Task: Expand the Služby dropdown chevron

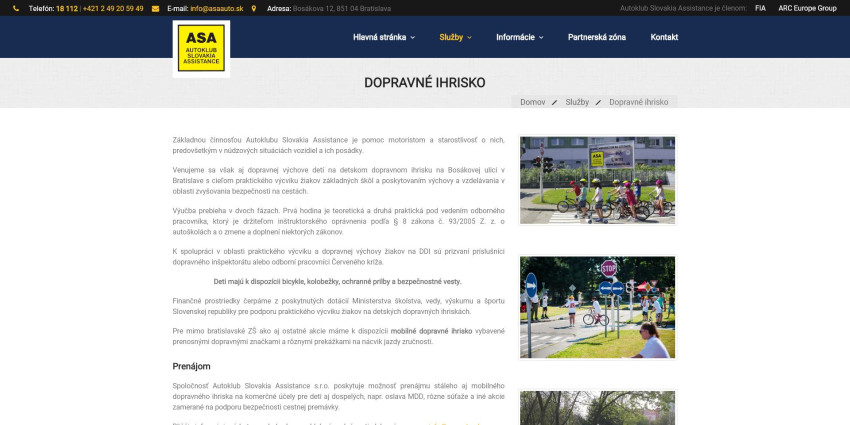Action: pyautogui.click(x=469, y=37)
